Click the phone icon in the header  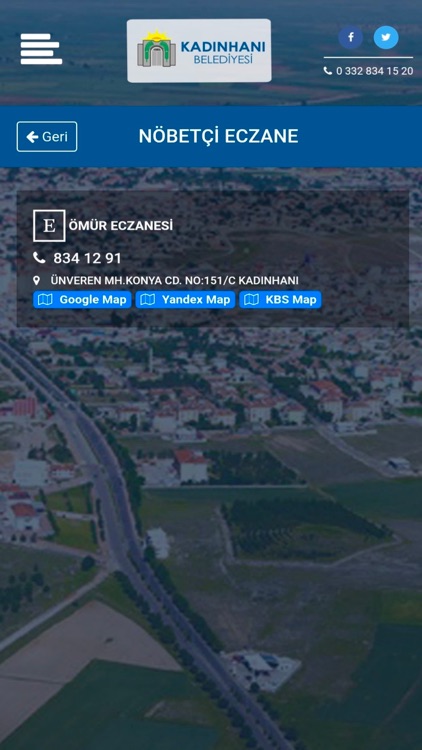tap(328, 71)
